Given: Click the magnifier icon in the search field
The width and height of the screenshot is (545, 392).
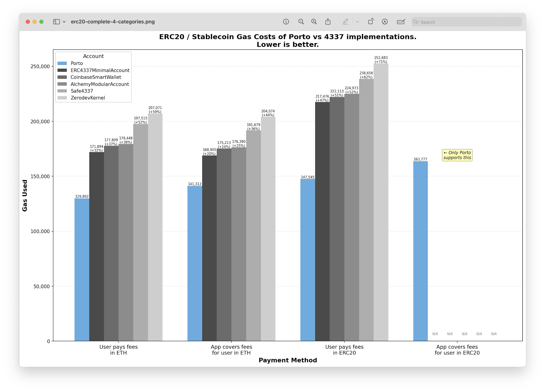Looking at the screenshot, I should [416, 22].
